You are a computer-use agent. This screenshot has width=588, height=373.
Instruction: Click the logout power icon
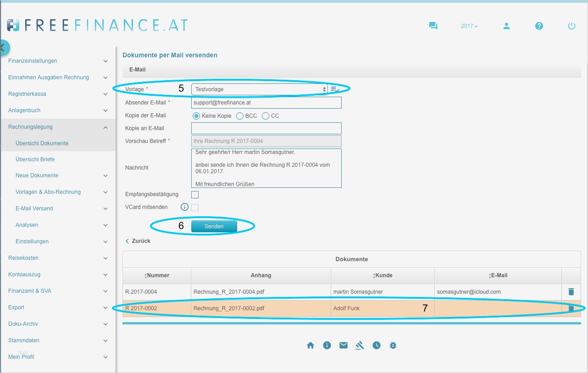571,26
